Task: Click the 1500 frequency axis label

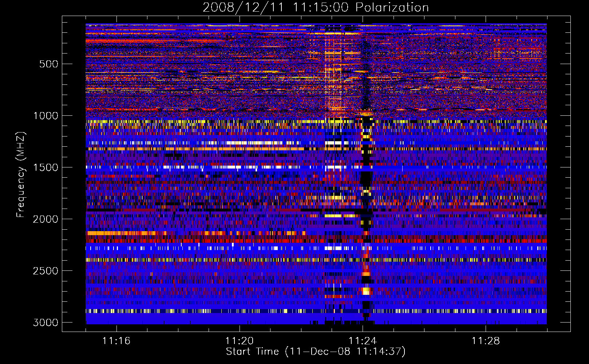Action: (x=46, y=167)
